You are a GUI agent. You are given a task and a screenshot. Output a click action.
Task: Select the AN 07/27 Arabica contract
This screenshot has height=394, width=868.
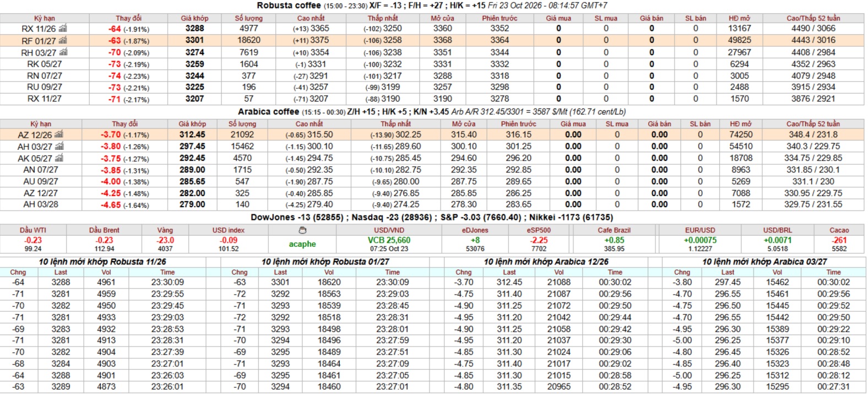click(40, 170)
